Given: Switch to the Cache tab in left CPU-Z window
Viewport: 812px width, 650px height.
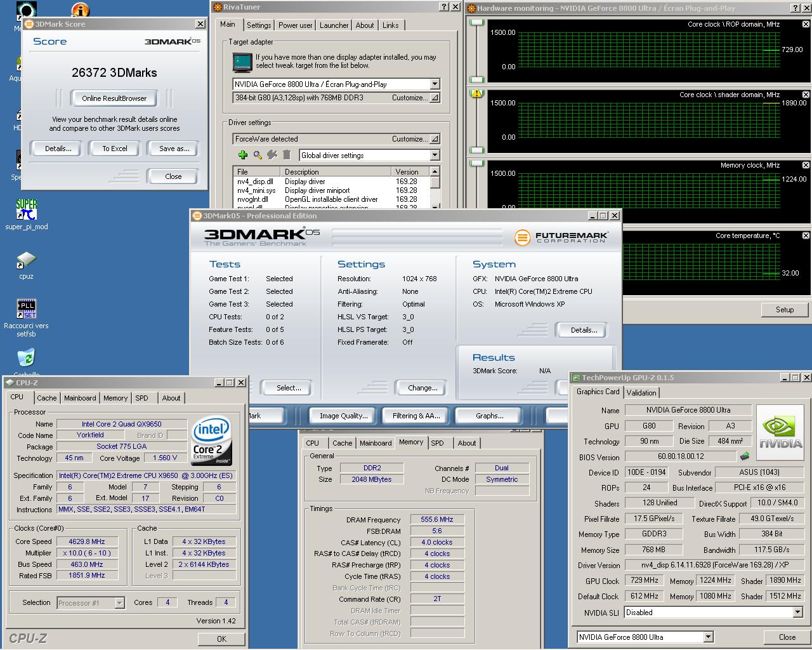Looking at the screenshot, I should 47,398.
